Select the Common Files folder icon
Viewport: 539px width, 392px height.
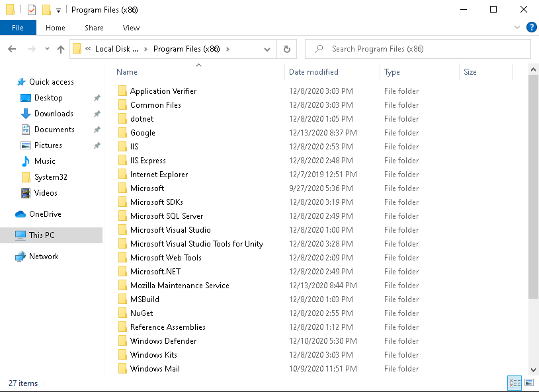[122, 104]
